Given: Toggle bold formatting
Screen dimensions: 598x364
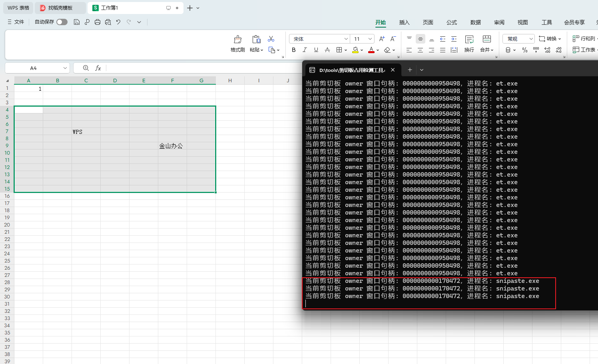Looking at the screenshot, I should click(294, 50).
